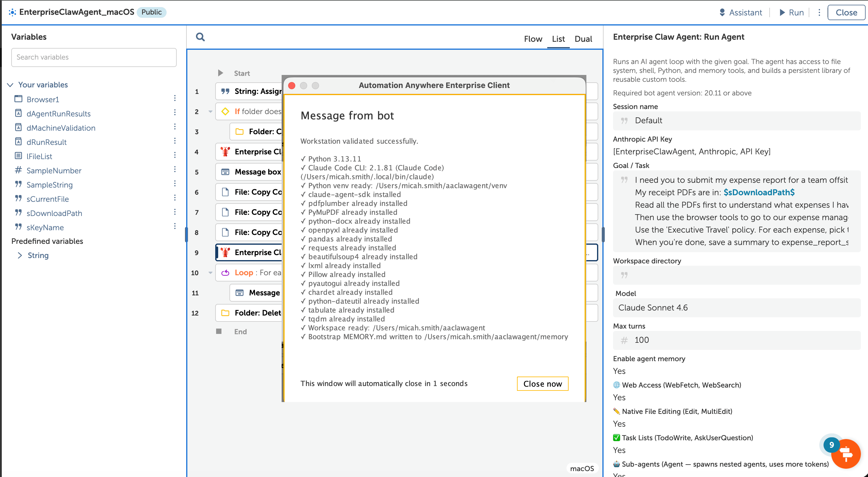Click the folder icon on step 12
The image size is (868, 477).
point(225,313)
